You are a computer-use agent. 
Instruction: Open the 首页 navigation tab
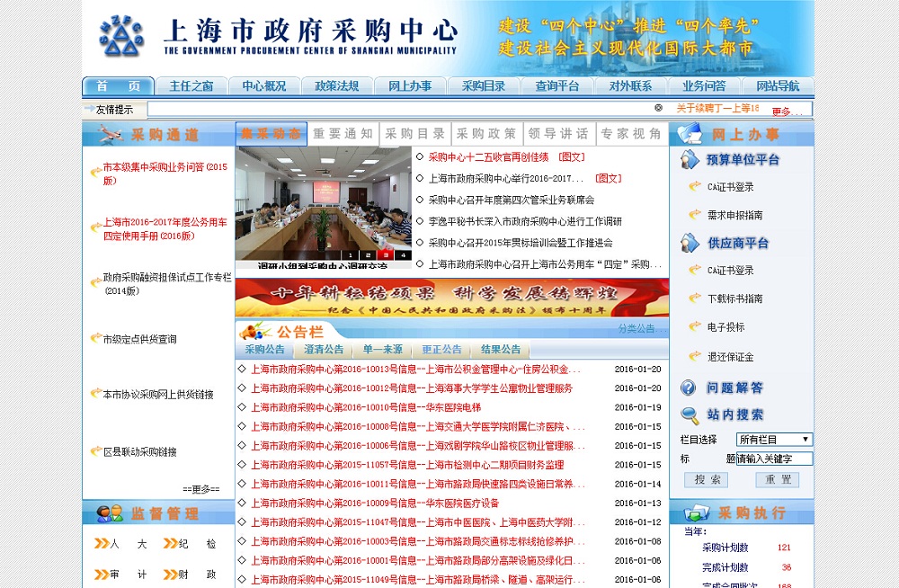(118, 86)
